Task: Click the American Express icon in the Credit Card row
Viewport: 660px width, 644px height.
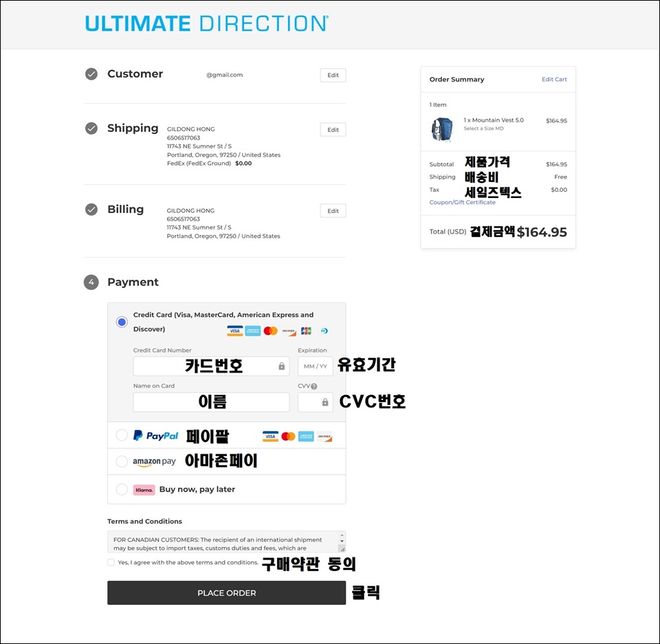Action: tap(252, 331)
